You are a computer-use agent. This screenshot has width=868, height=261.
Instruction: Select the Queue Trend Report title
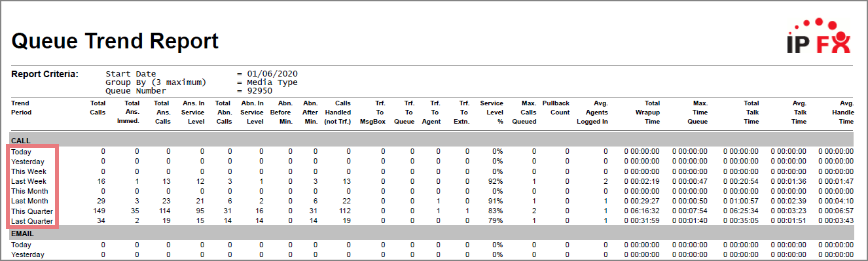(115, 41)
